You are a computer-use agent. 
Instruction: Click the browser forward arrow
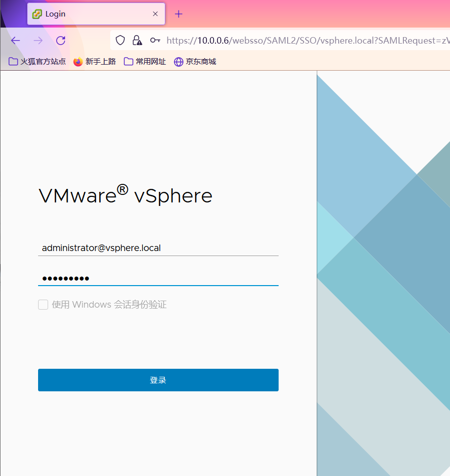click(38, 41)
